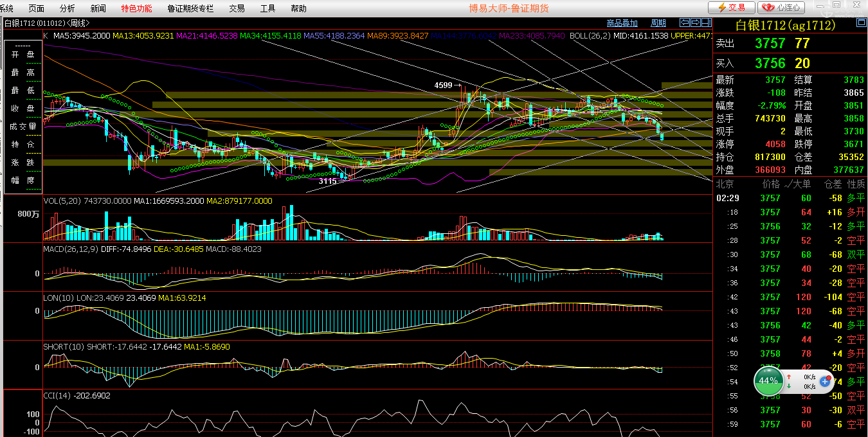The height and width of the screenshot is (437, 868).
Task: Open the 工具 menu
Action: click(x=267, y=8)
